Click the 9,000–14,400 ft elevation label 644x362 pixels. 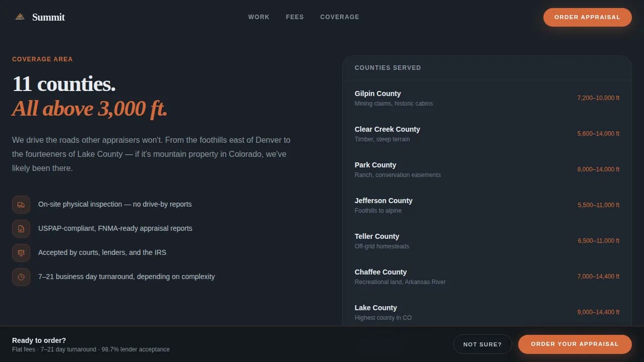pyautogui.click(x=598, y=312)
